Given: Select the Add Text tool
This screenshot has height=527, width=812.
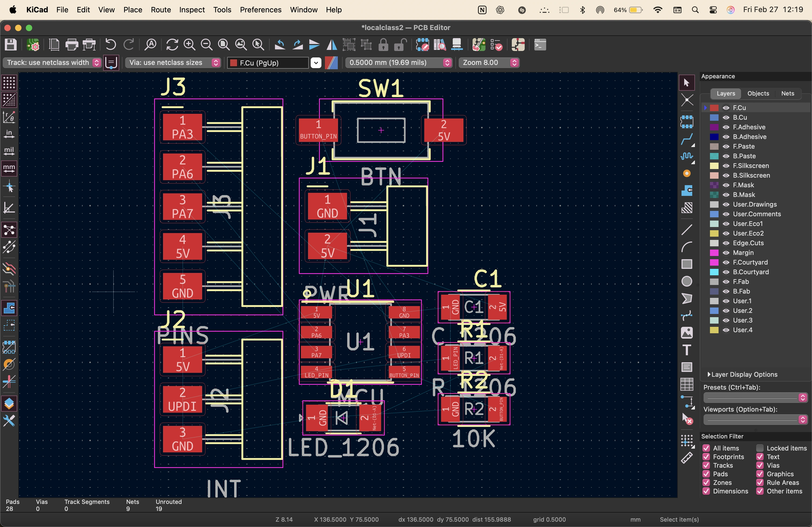Looking at the screenshot, I should pyautogui.click(x=686, y=350).
